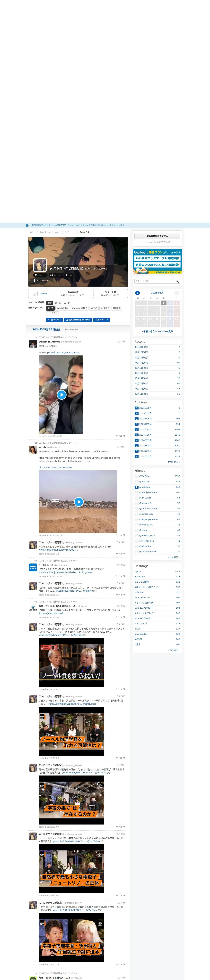The width and height of the screenshot is (210, 980).
Task: Expand Friends list with すべて表示
Action: tap(174, 557)
